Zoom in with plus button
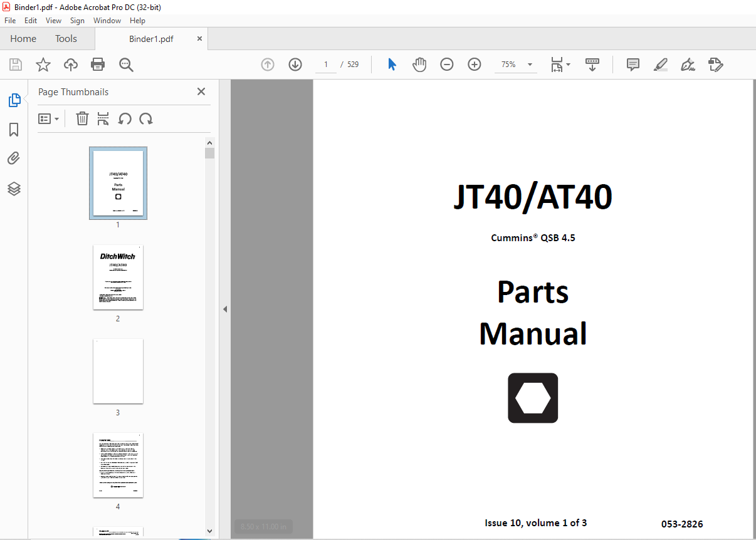The height and width of the screenshot is (540, 756). tap(475, 65)
